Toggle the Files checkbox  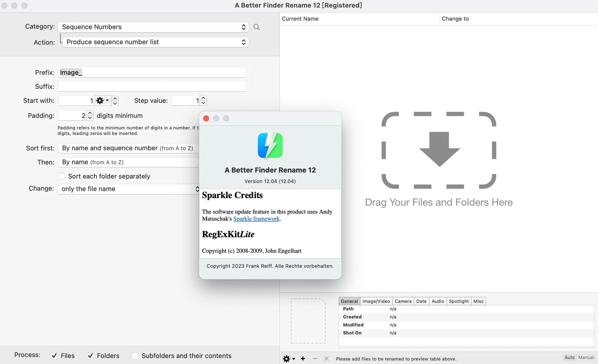[x=54, y=355]
